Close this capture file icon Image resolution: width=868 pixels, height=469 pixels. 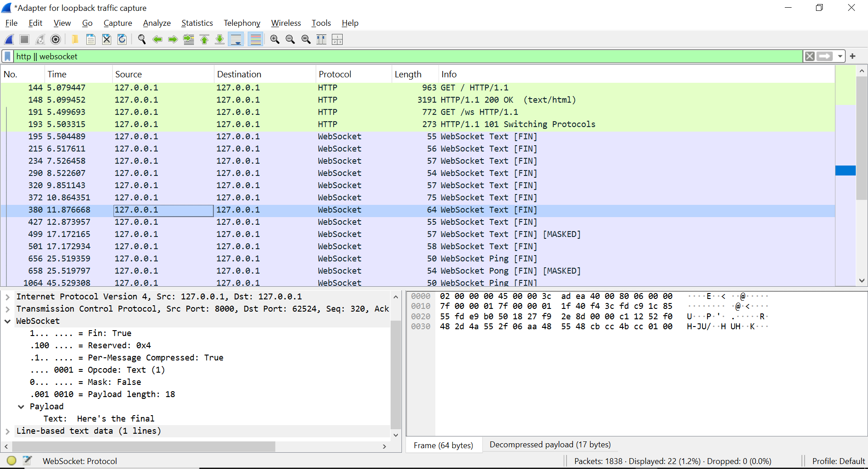106,40
